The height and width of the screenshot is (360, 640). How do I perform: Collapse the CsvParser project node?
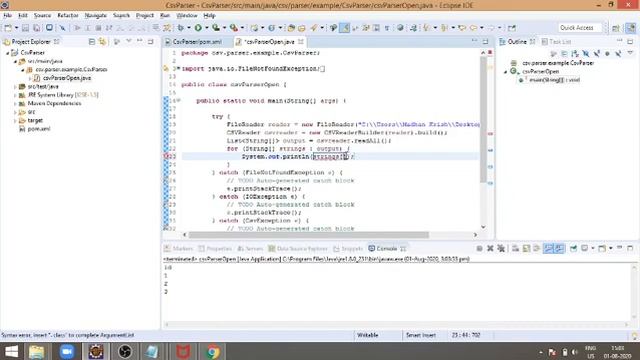(7, 53)
